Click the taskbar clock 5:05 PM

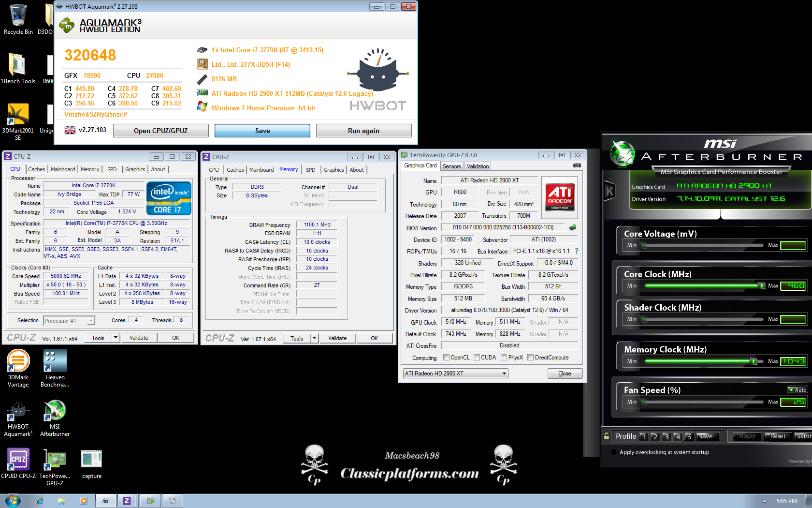click(x=786, y=501)
